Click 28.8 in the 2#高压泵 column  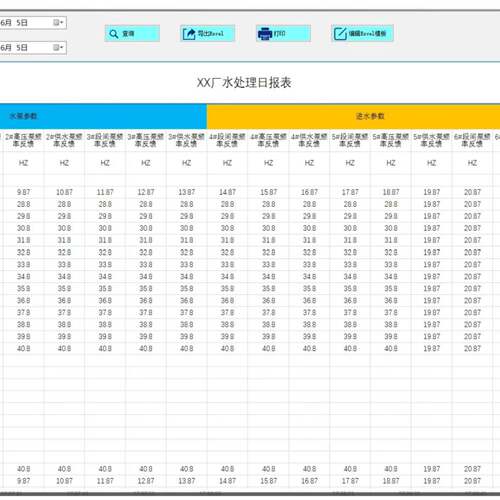click(23, 204)
